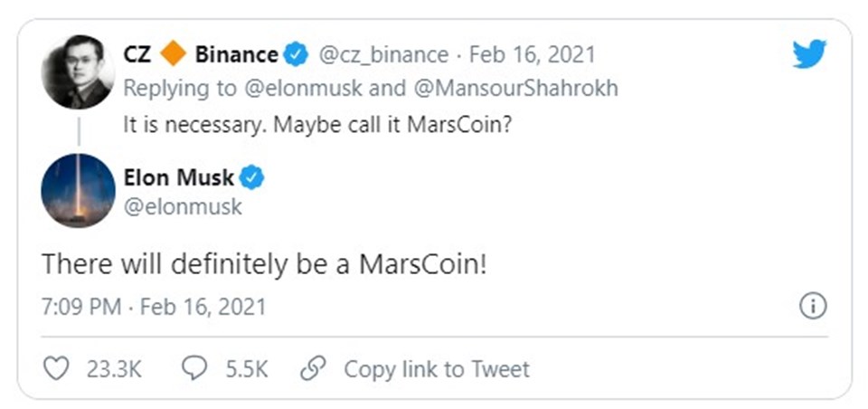The image size is (868, 409).
Task: Open the @elonmusk handle below Elon Musk
Action: coord(183,207)
